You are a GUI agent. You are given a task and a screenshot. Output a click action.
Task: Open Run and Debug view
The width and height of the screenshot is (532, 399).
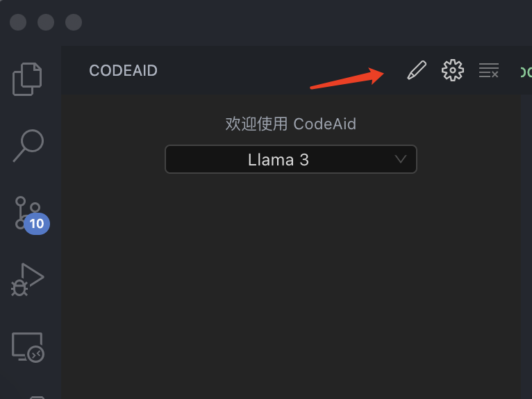[x=28, y=279]
